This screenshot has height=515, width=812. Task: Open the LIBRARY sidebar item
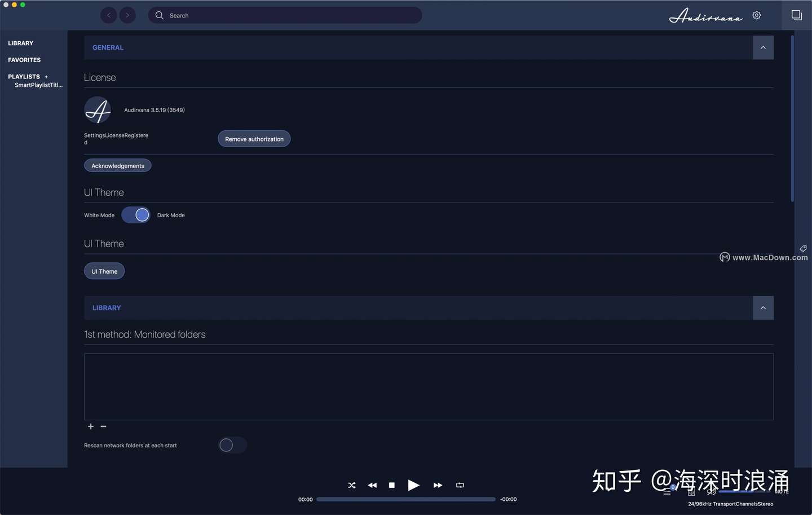(21, 43)
